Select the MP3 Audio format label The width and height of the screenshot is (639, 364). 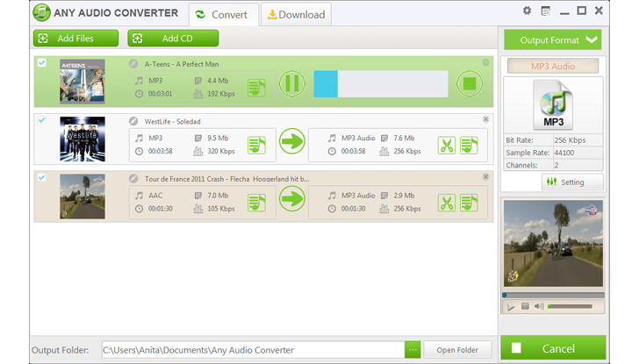pyautogui.click(x=553, y=66)
